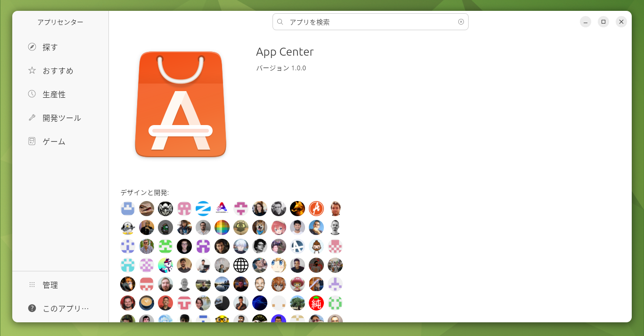Switch to the おすすめ section

click(58, 70)
